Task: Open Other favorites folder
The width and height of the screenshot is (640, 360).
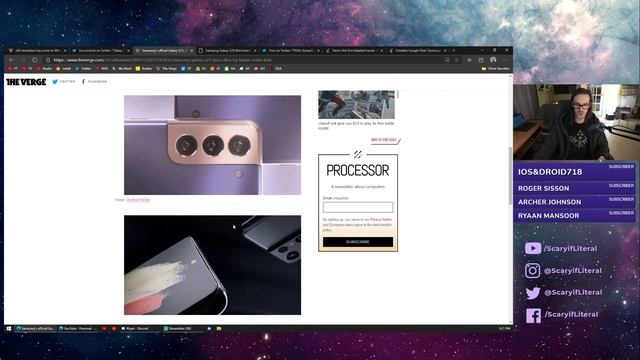Action: pyautogui.click(x=495, y=69)
